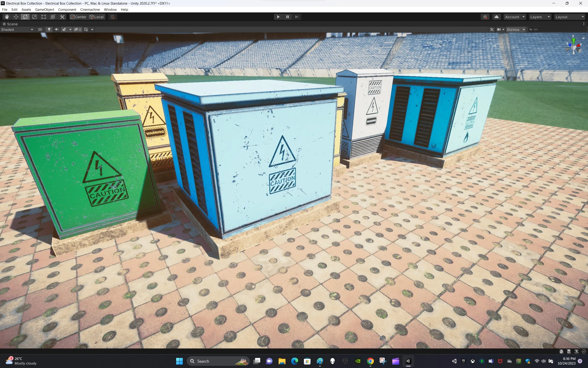The height and width of the screenshot is (368, 588).
Task: Toggle the scene gizmo rotation lock
Action: (583, 38)
